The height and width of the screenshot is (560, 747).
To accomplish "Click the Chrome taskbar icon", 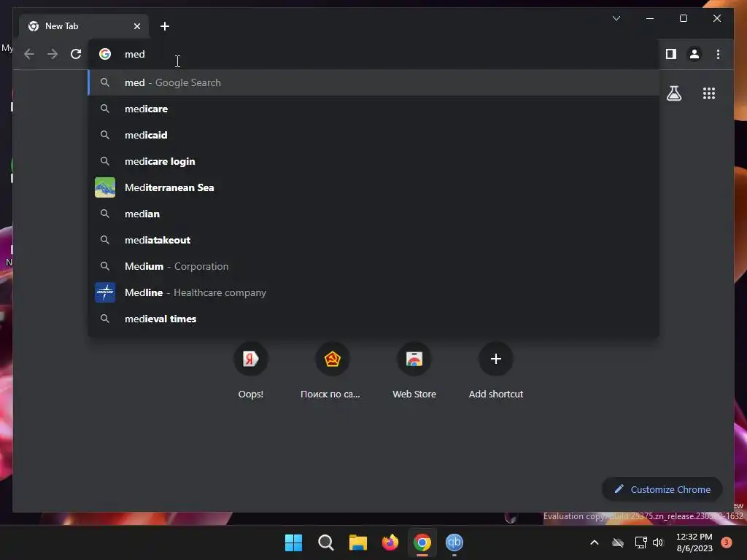I will [x=422, y=542].
